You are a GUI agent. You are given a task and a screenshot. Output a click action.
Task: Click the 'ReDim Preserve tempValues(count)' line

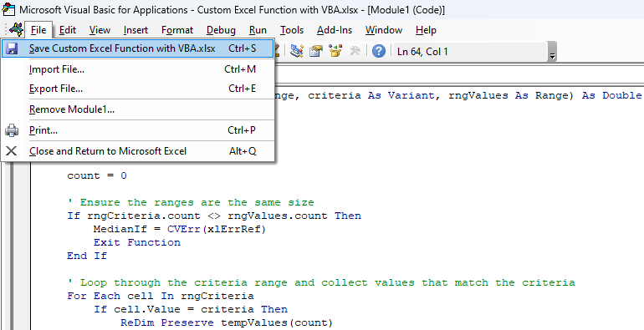pyautogui.click(x=227, y=322)
